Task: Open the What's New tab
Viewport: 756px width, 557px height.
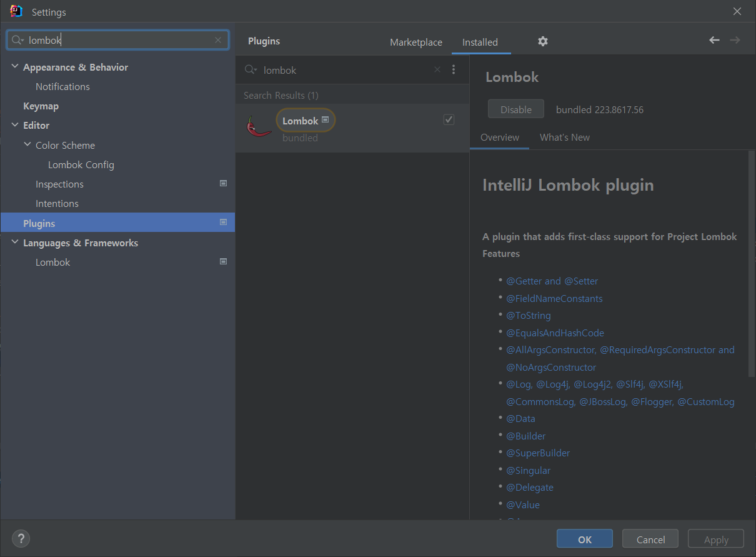Action: tap(565, 138)
